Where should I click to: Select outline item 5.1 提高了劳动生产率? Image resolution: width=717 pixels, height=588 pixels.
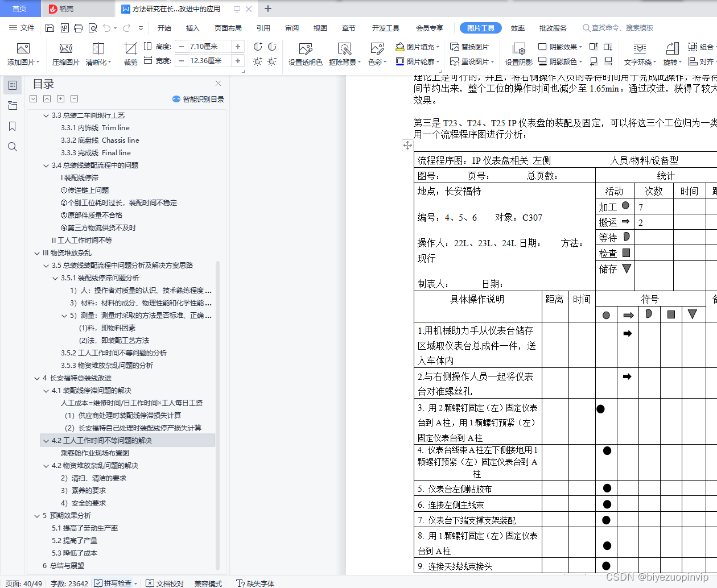pos(85,528)
